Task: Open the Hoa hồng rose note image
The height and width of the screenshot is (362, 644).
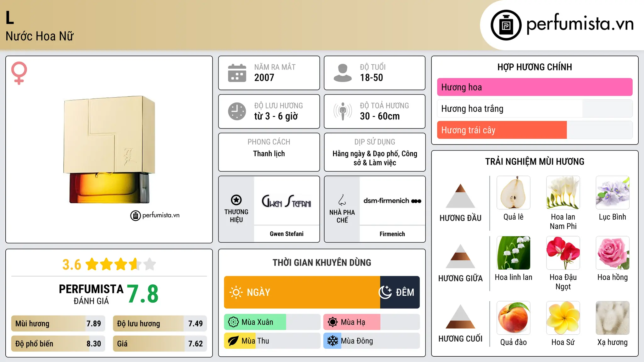Action: click(x=613, y=253)
